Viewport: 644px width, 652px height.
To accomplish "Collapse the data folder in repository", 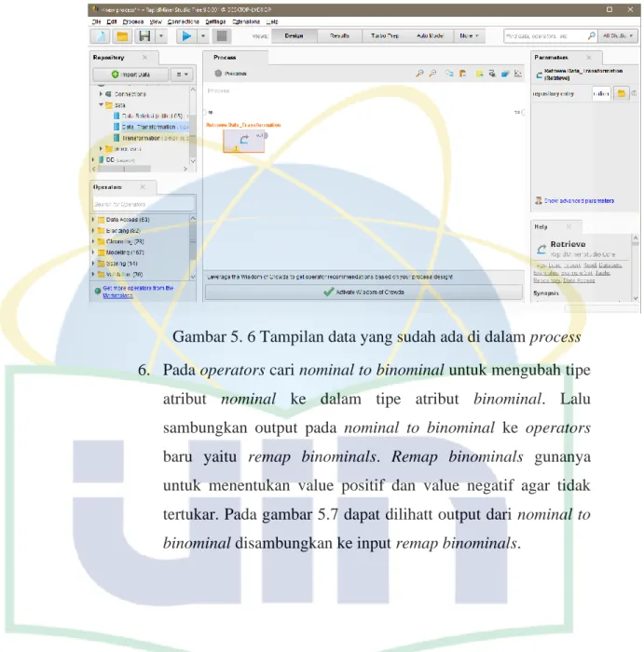I will (x=101, y=104).
